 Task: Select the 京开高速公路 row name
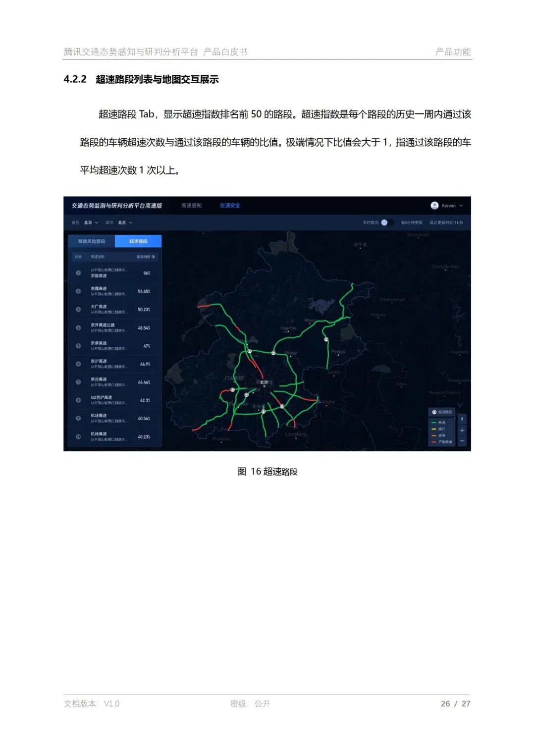click(103, 325)
